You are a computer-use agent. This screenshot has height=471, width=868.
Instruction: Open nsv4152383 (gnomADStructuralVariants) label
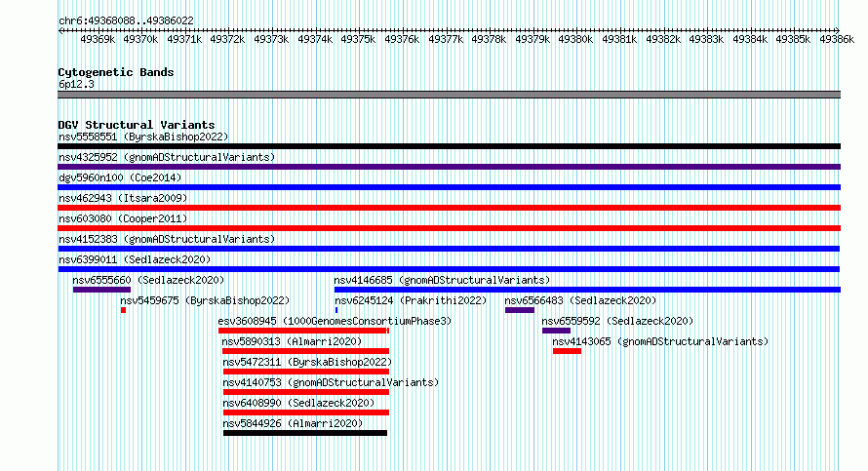tap(167, 239)
